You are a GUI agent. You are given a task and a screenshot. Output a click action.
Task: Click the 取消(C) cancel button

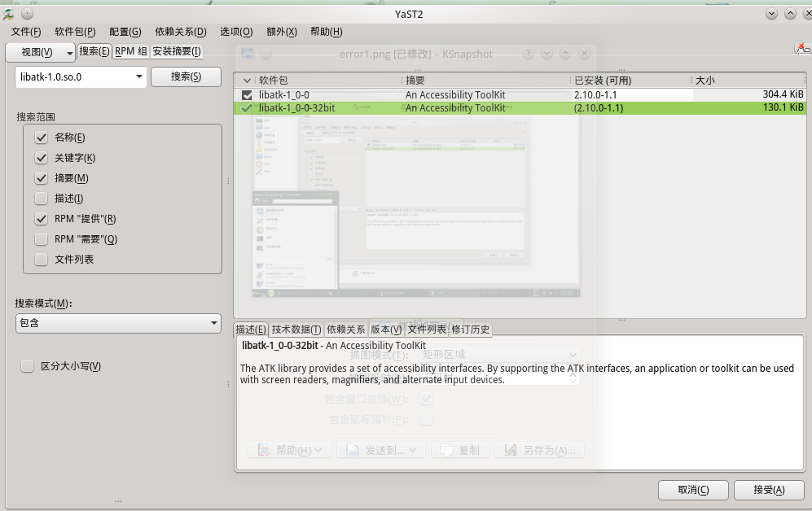pyautogui.click(x=693, y=491)
